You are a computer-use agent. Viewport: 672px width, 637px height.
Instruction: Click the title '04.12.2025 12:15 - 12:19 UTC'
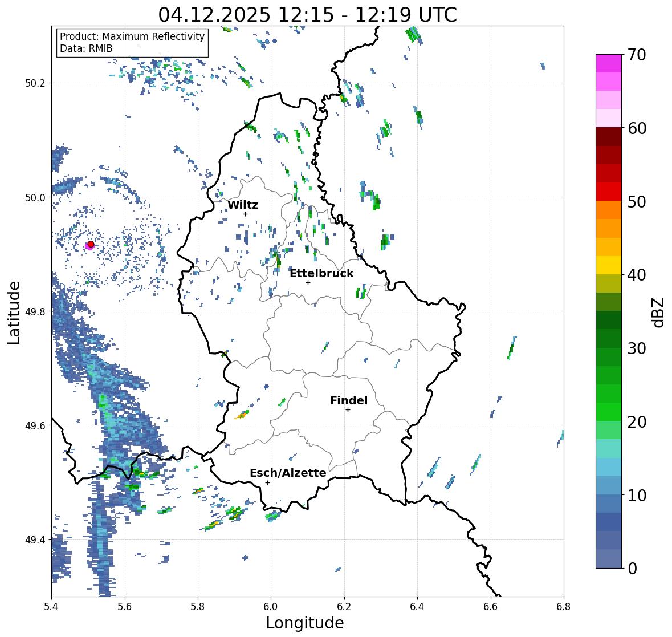pyautogui.click(x=307, y=15)
